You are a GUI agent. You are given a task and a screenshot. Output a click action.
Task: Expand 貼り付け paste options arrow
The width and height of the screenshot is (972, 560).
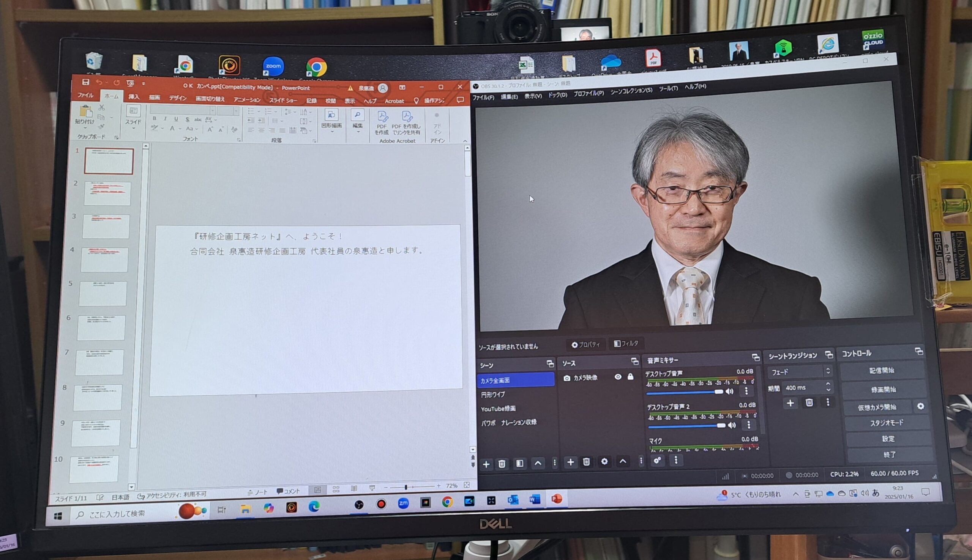(85, 128)
